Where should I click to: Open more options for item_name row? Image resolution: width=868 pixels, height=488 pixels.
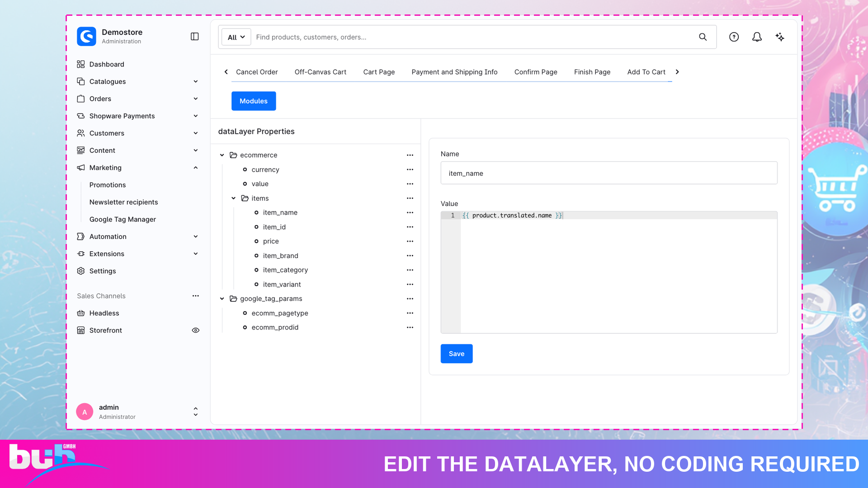(410, 212)
